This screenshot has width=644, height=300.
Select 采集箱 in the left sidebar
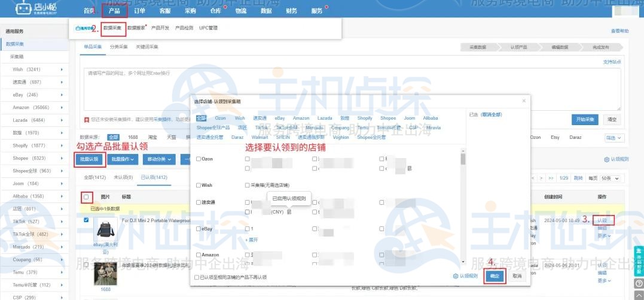pos(16,57)
